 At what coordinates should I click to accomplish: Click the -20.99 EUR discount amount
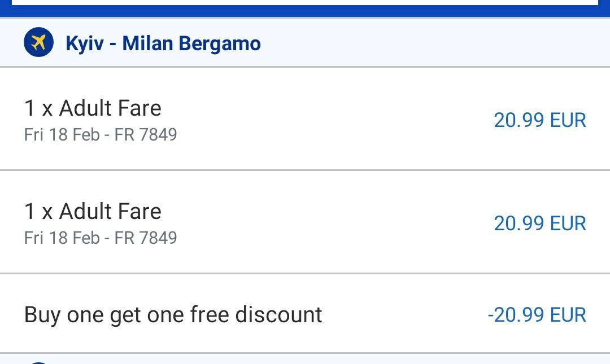[537, 315]
